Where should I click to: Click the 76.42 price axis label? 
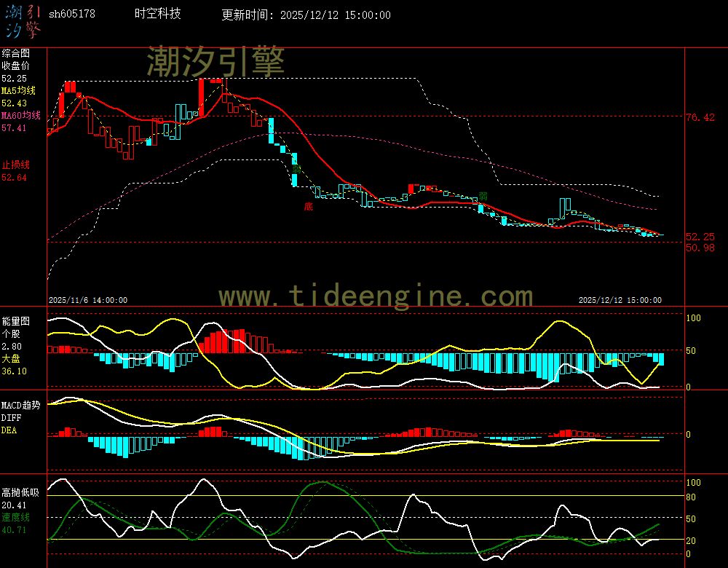700,117
